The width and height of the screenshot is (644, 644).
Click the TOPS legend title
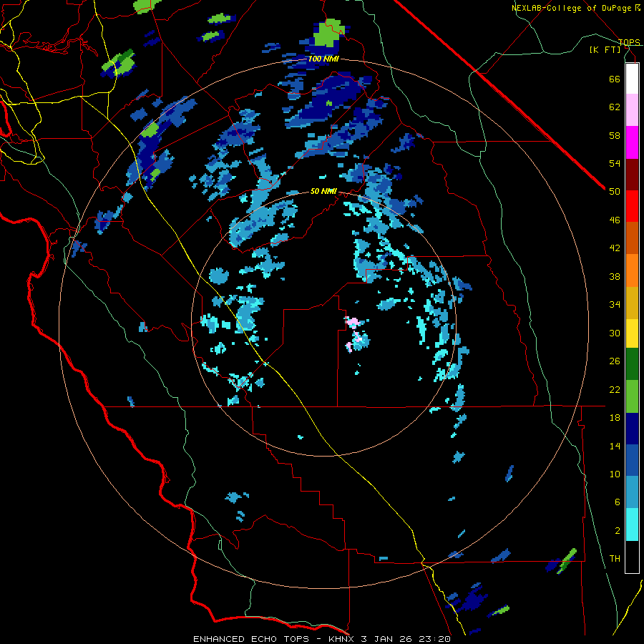pos(629,42)
